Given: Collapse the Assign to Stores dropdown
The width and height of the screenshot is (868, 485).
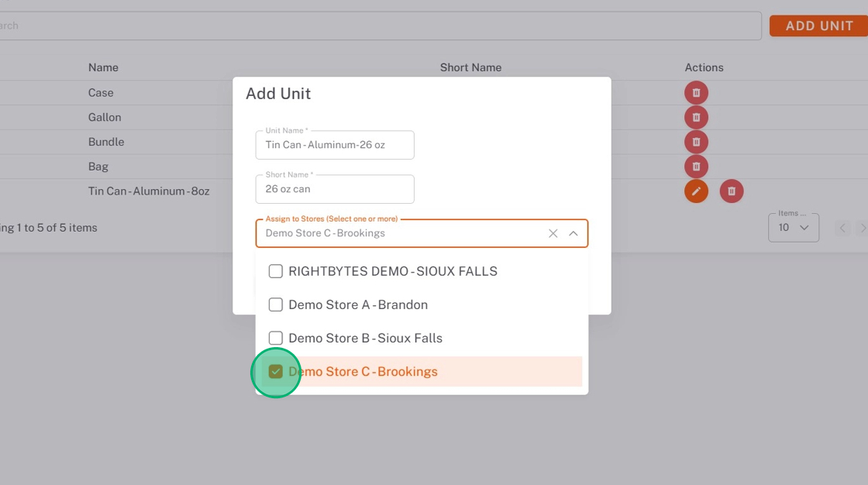Looking at the screenshot, I should click(573, 233).
